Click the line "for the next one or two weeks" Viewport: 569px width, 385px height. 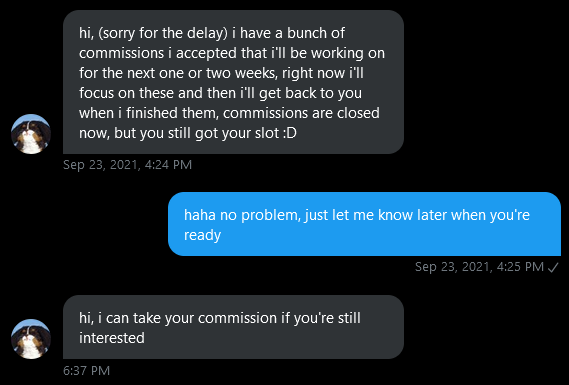click(177, 73)
